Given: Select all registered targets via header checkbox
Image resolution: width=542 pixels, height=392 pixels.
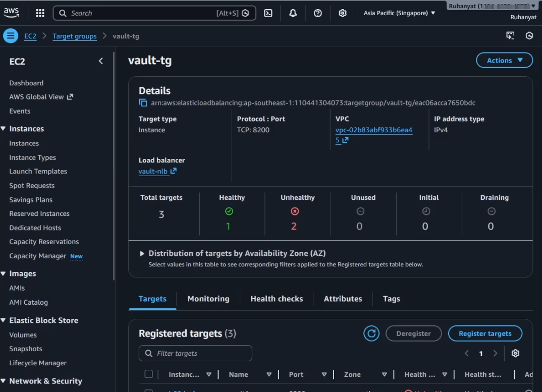Looking at the screenshot, I should 149,374.
